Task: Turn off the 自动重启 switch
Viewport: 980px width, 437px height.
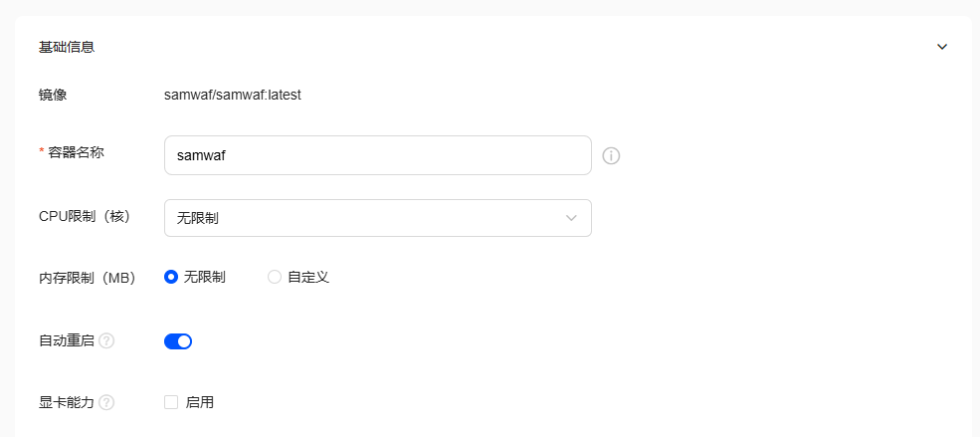Action: coord(178,341)
